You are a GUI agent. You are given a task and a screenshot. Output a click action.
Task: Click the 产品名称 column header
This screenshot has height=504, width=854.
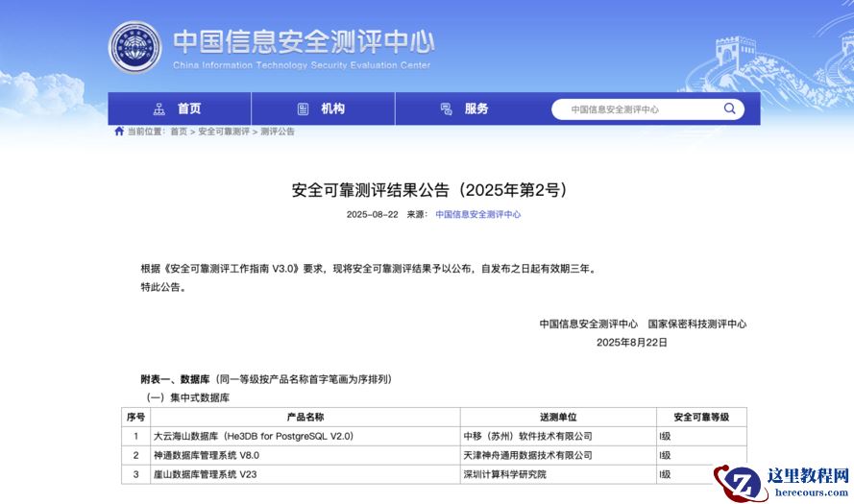[x=305, y=417]
